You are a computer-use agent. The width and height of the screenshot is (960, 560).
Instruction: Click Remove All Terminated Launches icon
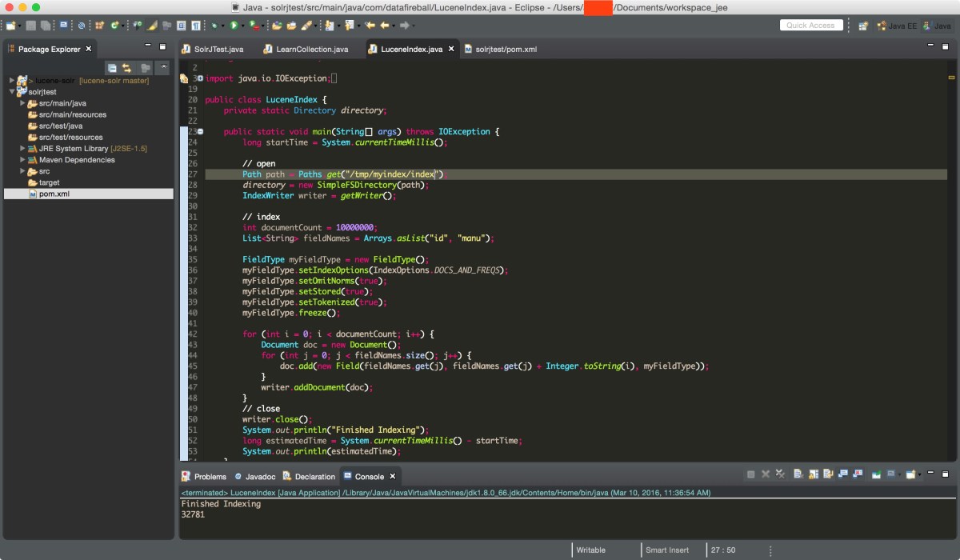pos(779,474)
